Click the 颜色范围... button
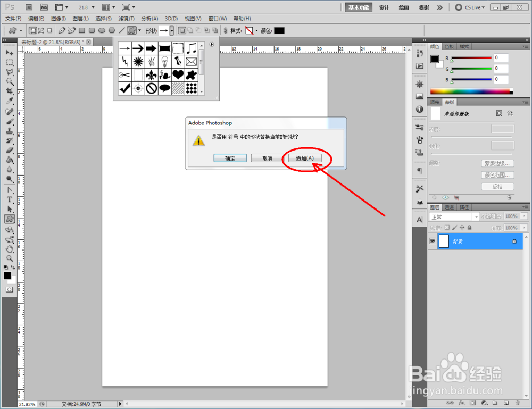Viewport: 532px width, 409px height. tap(497, 175)
